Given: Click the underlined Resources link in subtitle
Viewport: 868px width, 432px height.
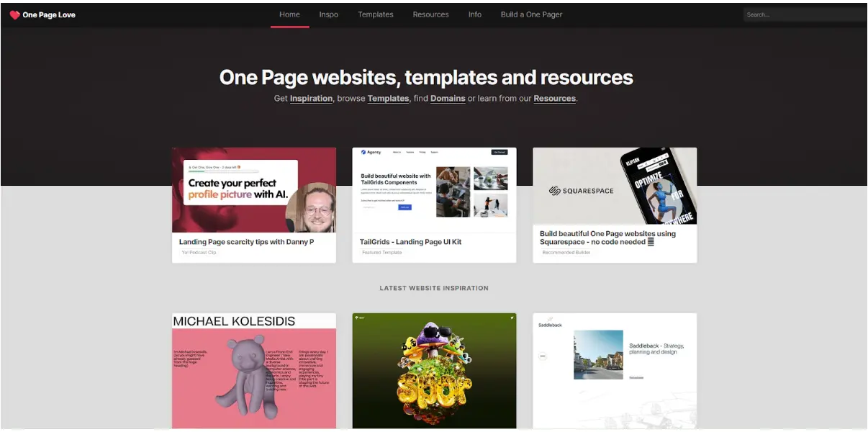Looking at the screenshot, I should click(554, 99).
